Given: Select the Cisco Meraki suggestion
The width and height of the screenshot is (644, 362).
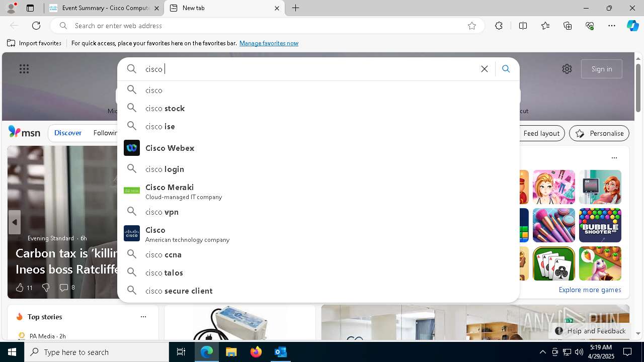Looking at the screenshot, I should tap(318, 191).
